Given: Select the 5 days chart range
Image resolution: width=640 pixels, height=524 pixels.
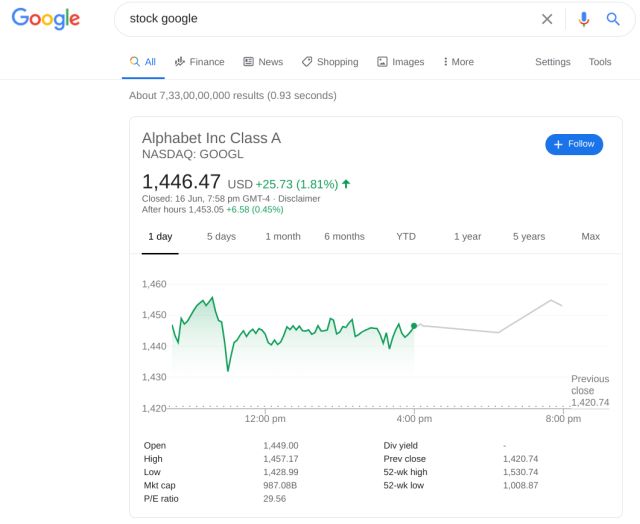Looking at the screenshot, I should pyautogui.click(x=221, y=236).
